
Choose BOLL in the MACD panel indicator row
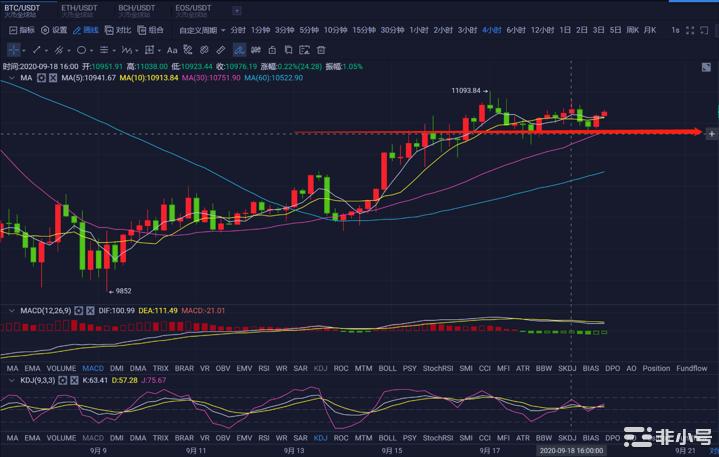[387, 369]
